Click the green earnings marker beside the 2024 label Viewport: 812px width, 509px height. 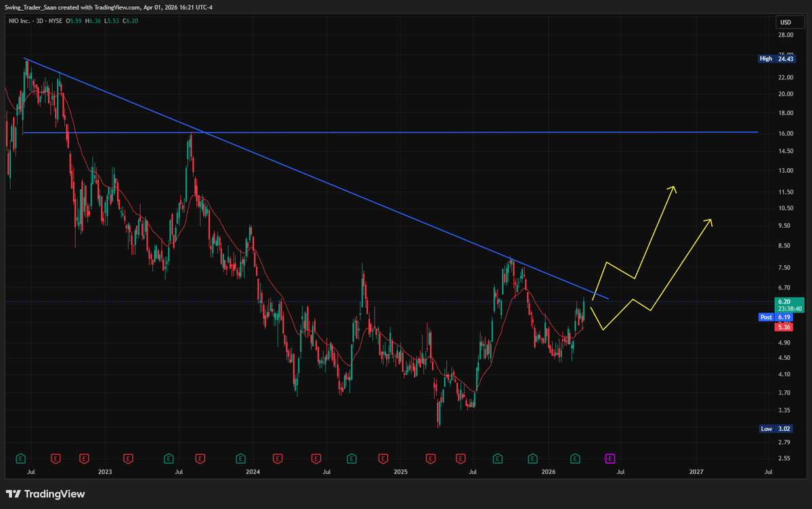tap(240, 459)
